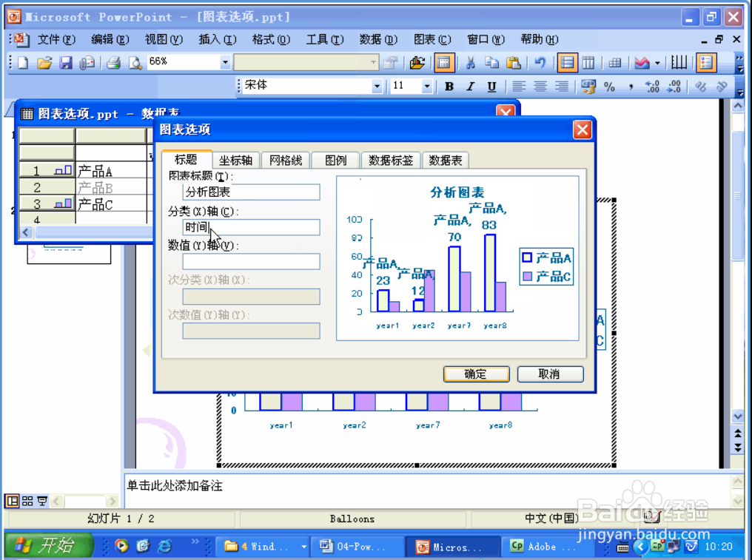Toggle the Legend button

tap(706, 63)
